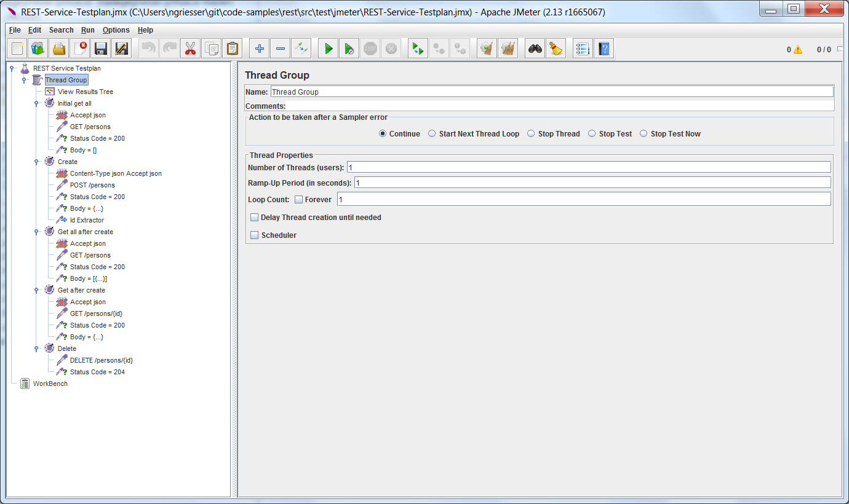Click the Loop Count value field

click(584, 199)
